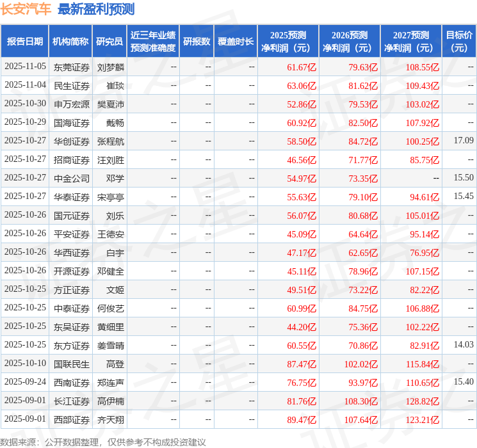This screenshot has height=448, width=477.
Task: Select analyst 王德安
Action: click(111, 234)
